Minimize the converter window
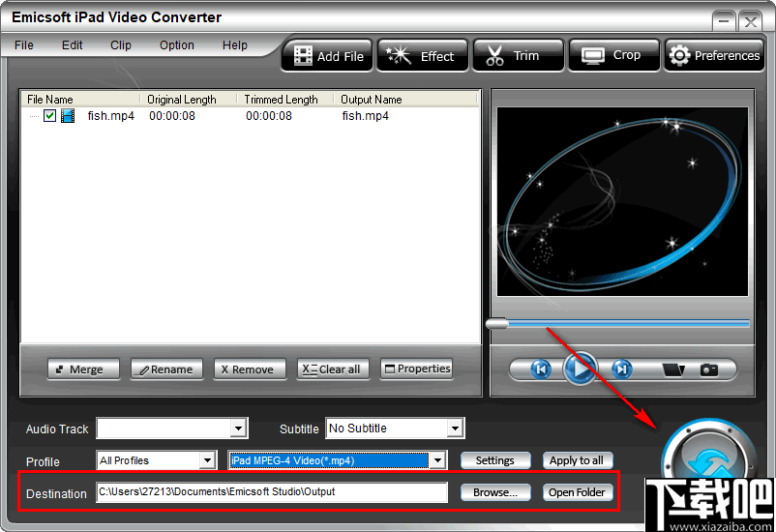The height and width of the screenshot is (532, 776). tap(724, 21)
